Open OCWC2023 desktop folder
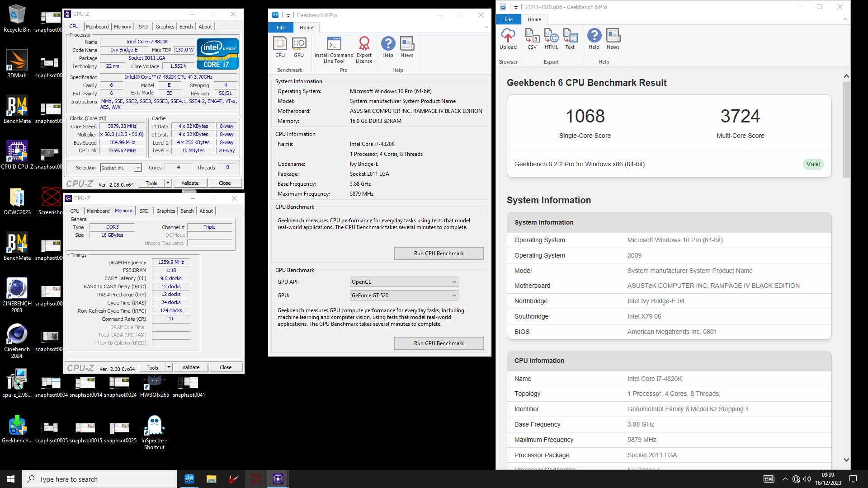The height and width of the screenshot is (488, 868). coord(17,201)
